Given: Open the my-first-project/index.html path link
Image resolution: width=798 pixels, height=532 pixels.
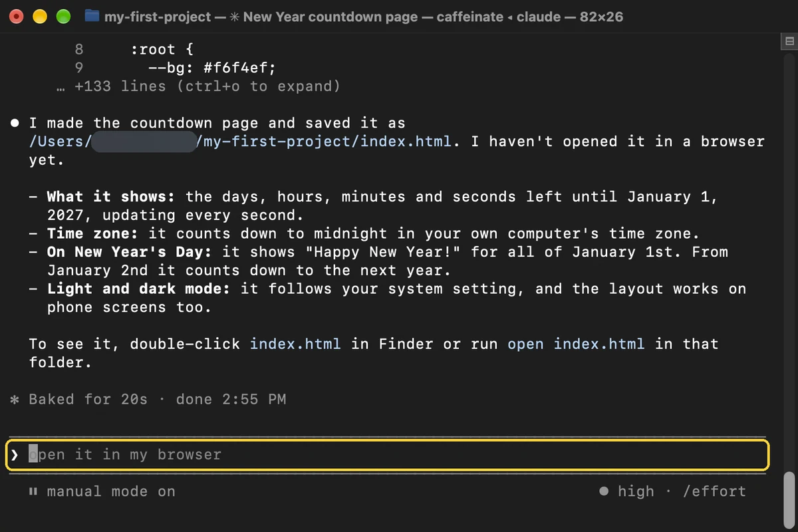Looking at the screenshot, I should pos(241,142).
